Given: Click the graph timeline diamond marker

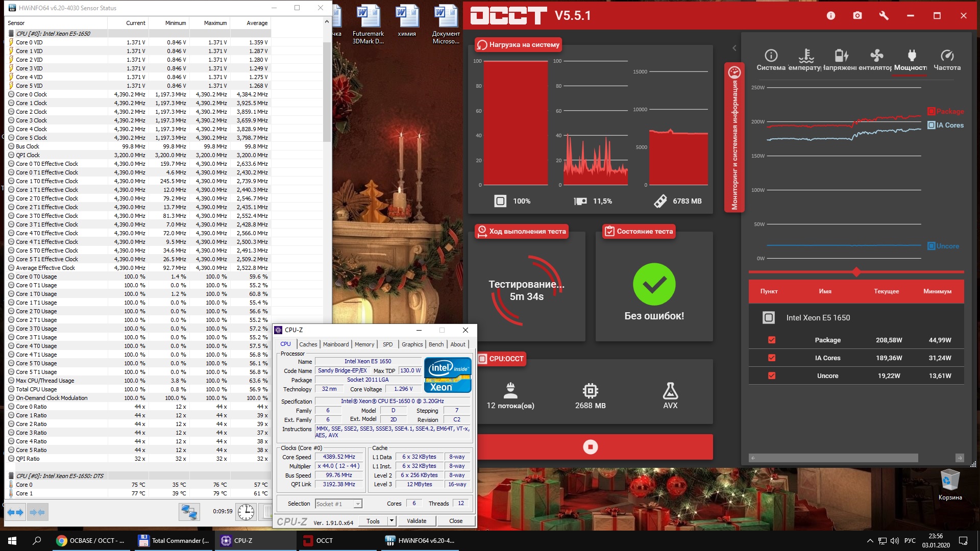Looking at the screenshot, I should pos(856,272).
